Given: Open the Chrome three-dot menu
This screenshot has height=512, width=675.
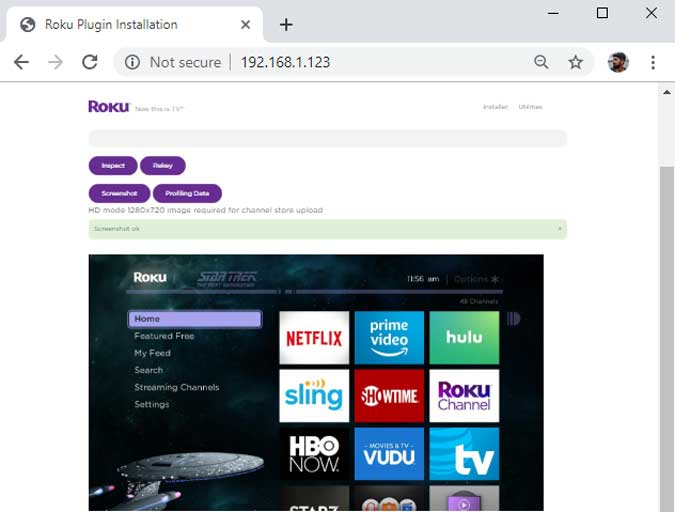Looking at the screenshot, I should click(x=653, y=62).
